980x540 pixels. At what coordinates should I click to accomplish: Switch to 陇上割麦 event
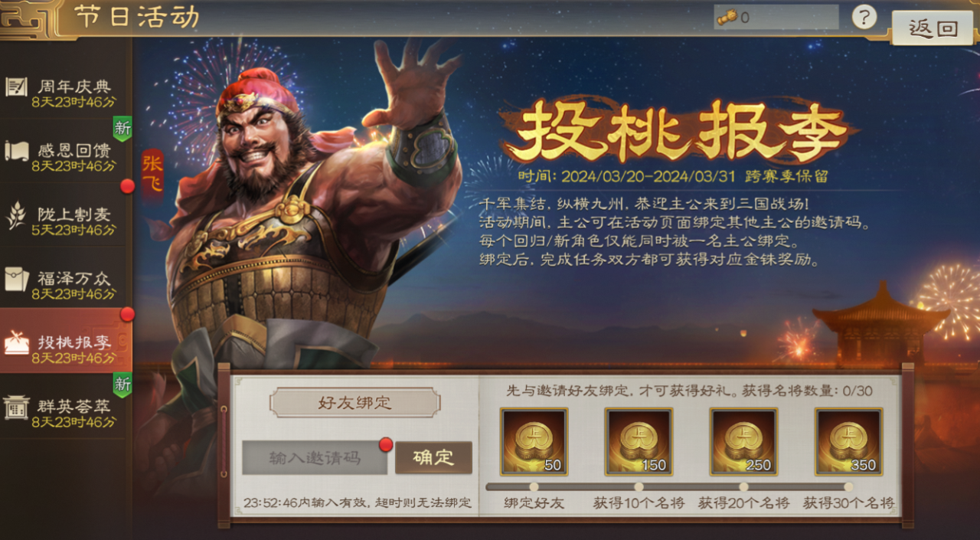[x=66, y=221]
